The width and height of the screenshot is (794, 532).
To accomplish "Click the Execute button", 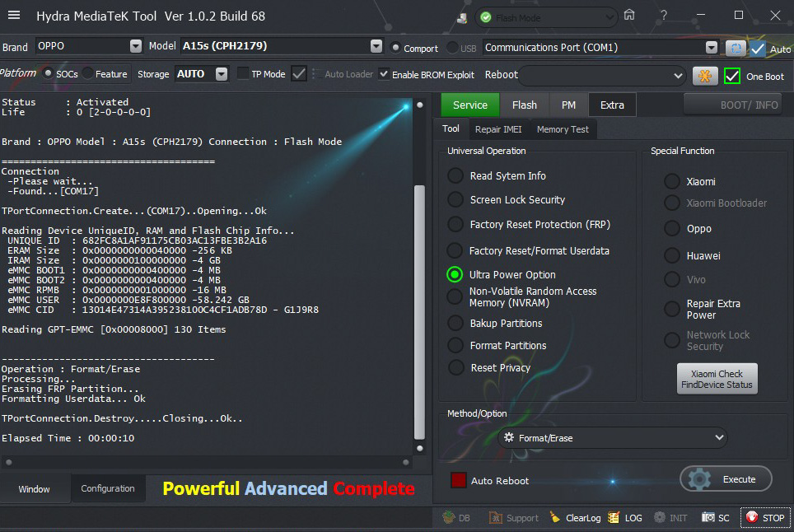I will [726, 479].
